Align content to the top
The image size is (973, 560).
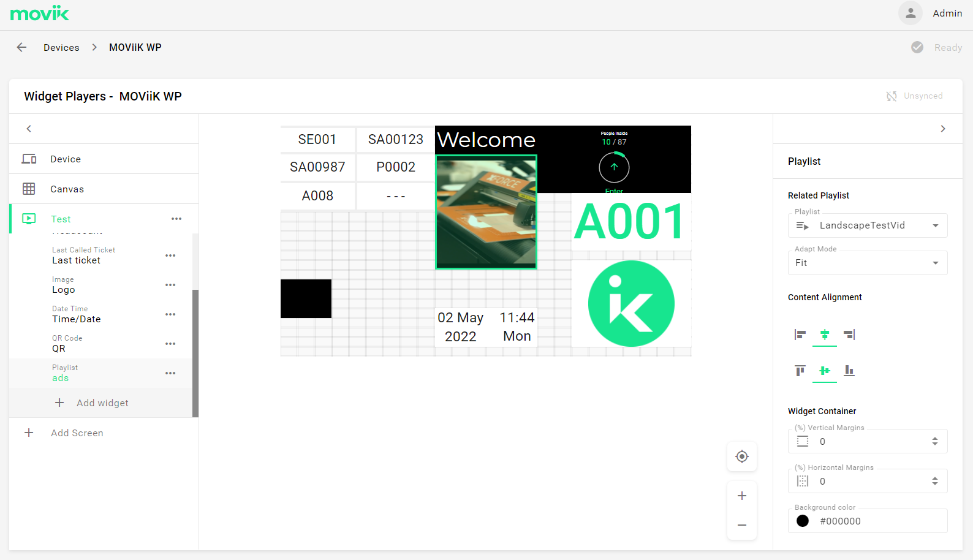click(800, 371)
